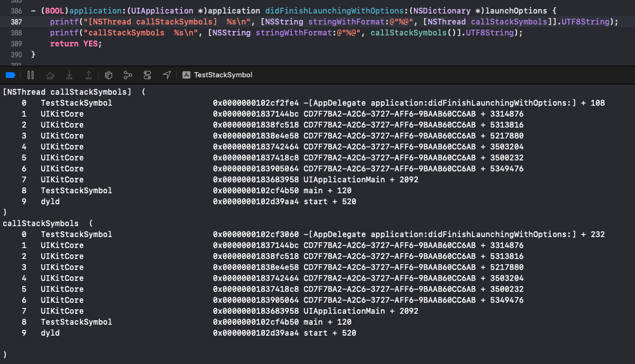
Task: Click address 0x0000000102cf2fe4 in console
Action: pos(256,103)
